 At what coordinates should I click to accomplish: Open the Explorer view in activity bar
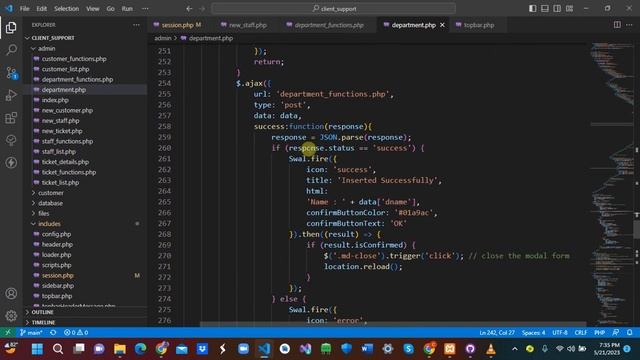click(x=11, y=28)
